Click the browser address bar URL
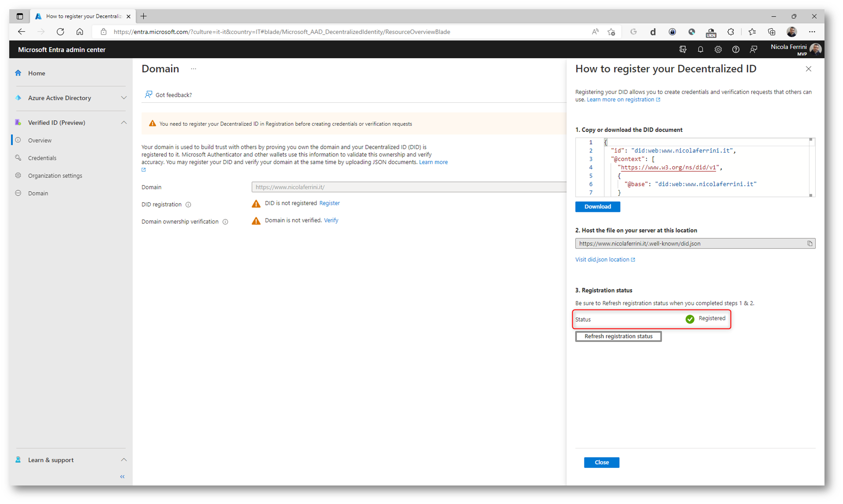The width and height of the screenshot is (843, 504). 282,32
